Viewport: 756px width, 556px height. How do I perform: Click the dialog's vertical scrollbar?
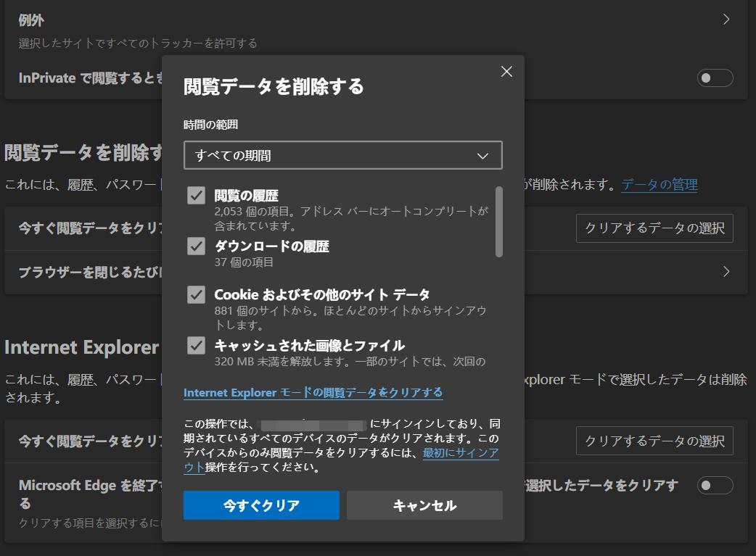point(498,221)
